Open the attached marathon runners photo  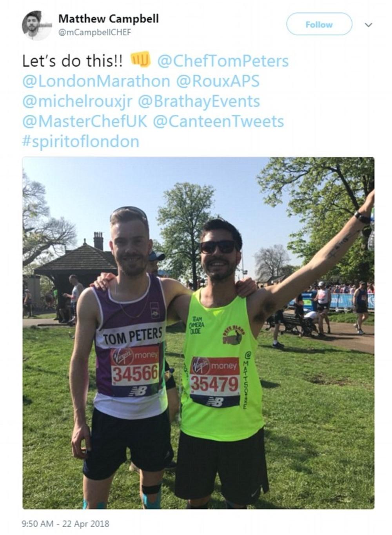198,333
